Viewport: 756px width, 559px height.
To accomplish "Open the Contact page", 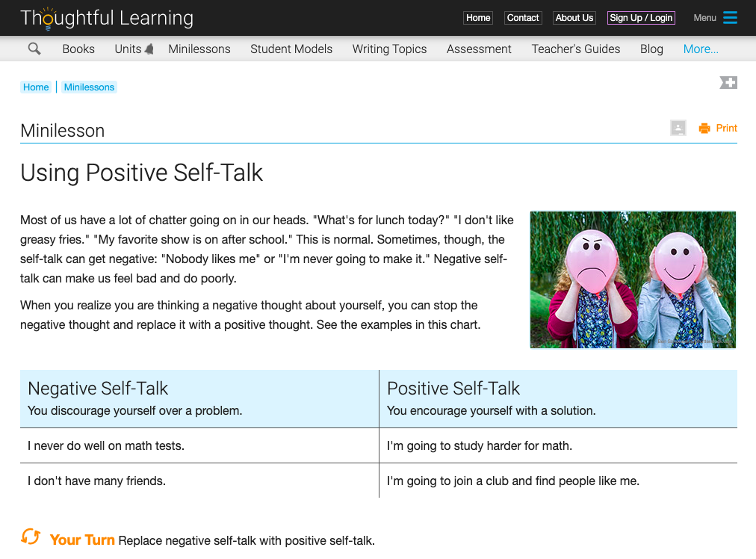I will click(x=522, y=17).
